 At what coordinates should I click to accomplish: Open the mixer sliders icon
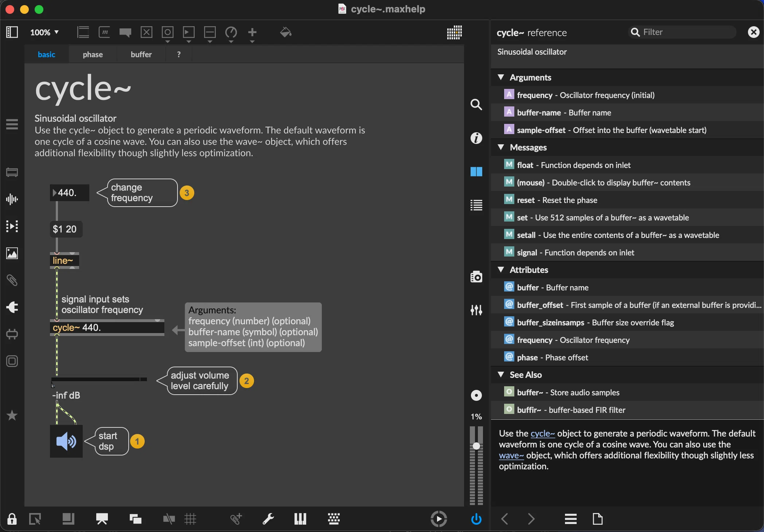(x=476, y=310)
